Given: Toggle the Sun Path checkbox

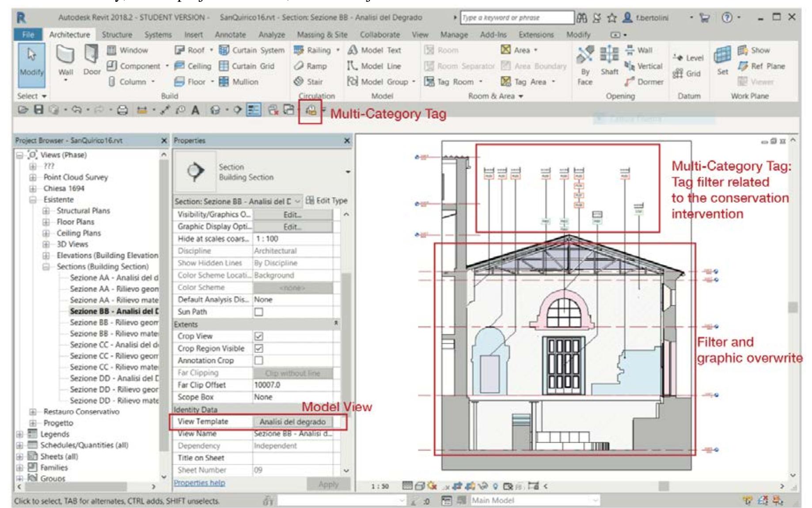Looking at the screenshot, I should (x=259, y=312).
